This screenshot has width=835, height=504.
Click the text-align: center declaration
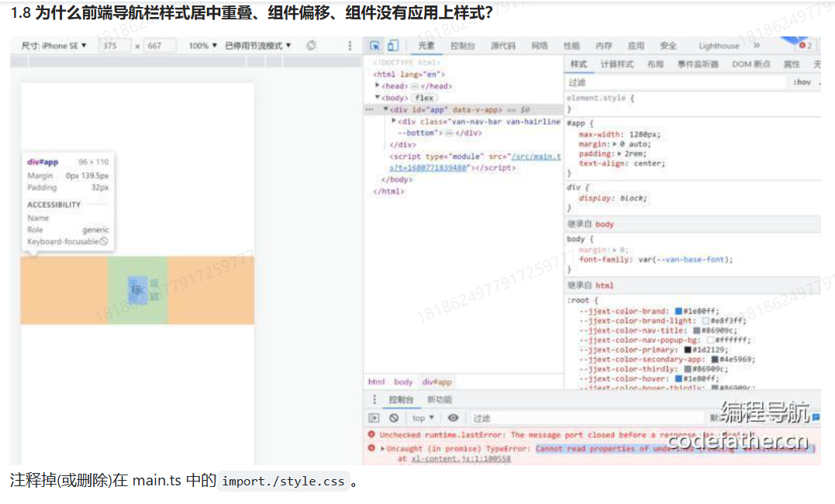point(622,164)
